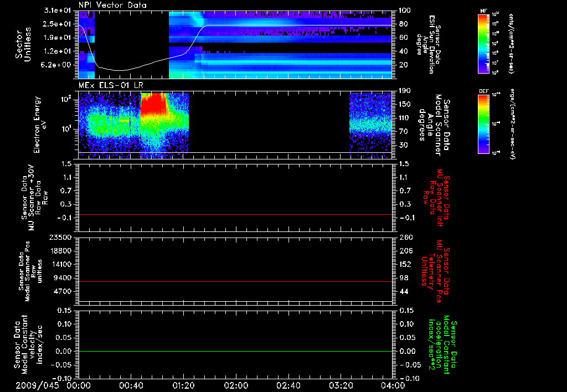This screenshot has width=567, height=392.
Task: Click the 190 scanner angle tick label
Action: coord(405,91)
